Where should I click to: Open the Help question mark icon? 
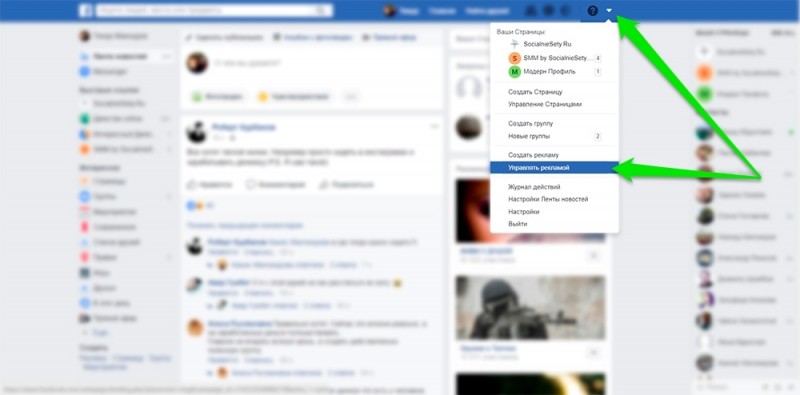592,10
